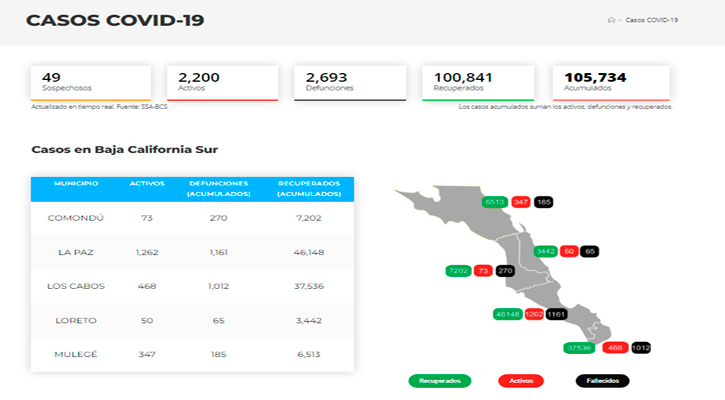Click the Defunciones (Acumulados) column header

[219, 189]
